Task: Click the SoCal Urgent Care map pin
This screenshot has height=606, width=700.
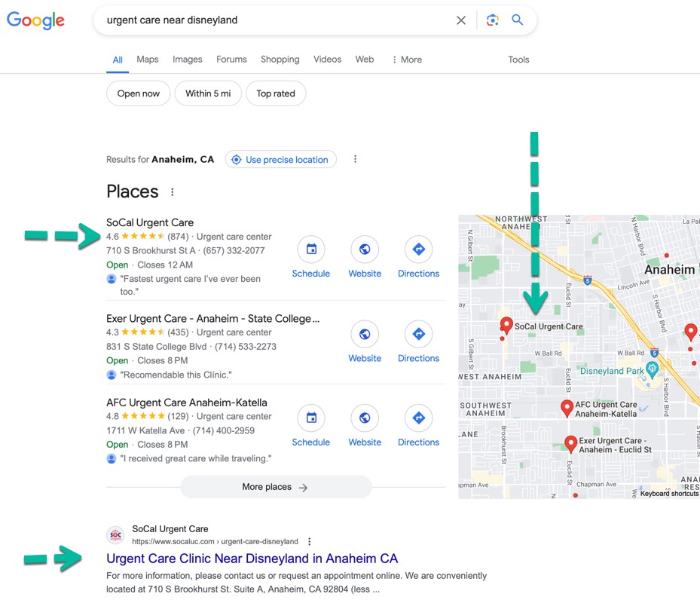Action: click(x=506, y=325)
